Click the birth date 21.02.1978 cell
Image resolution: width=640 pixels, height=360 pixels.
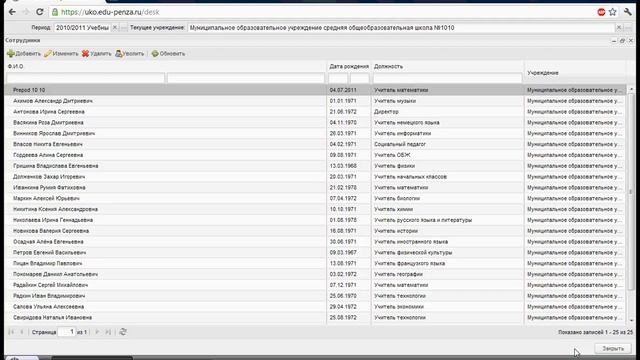tap(349, 187)
